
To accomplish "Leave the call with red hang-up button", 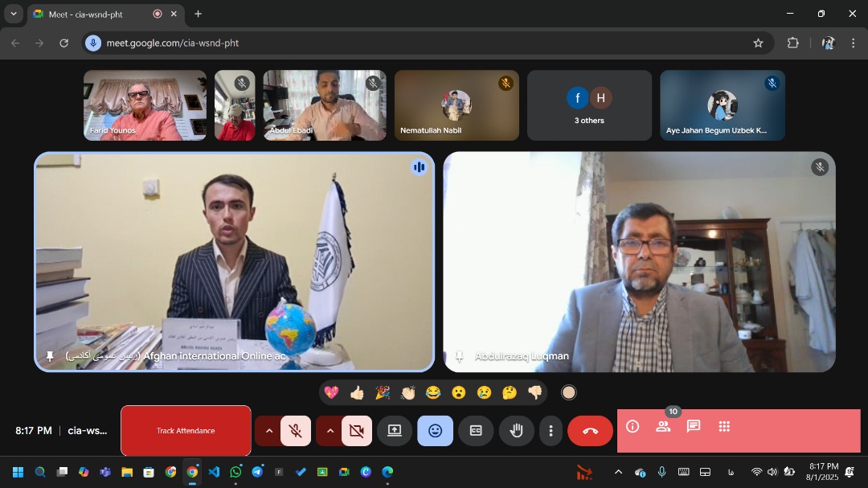I will pos(590,431).
